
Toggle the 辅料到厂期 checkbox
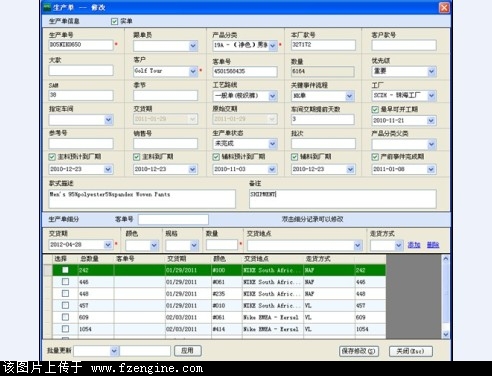[x=294, y=157]
